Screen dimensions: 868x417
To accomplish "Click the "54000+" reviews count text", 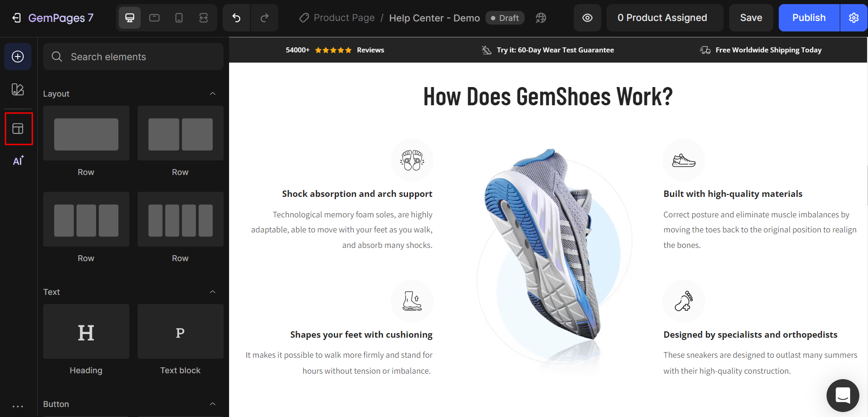I will [297, 50].
